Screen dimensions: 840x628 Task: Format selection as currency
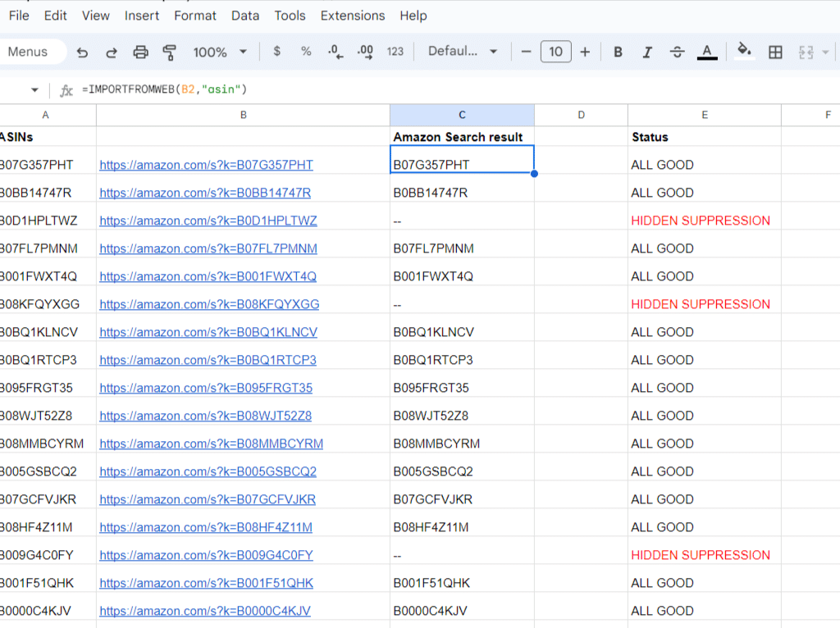(x=276, y=52)
